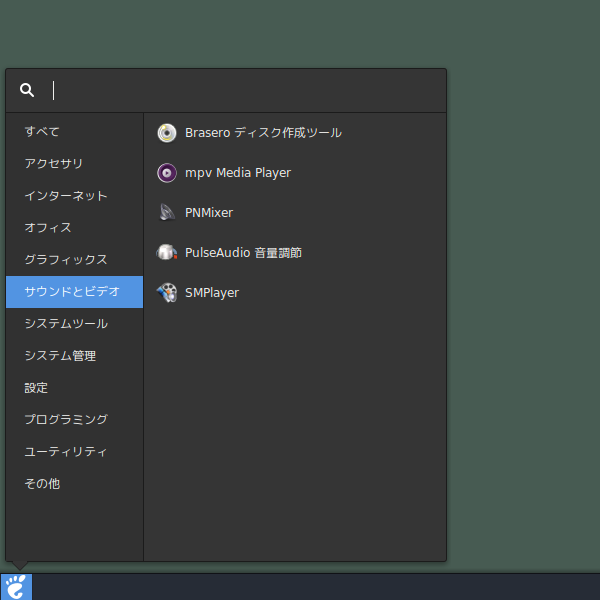
Task: Launch mpv Media Player entry
Action: pos(295,173)
